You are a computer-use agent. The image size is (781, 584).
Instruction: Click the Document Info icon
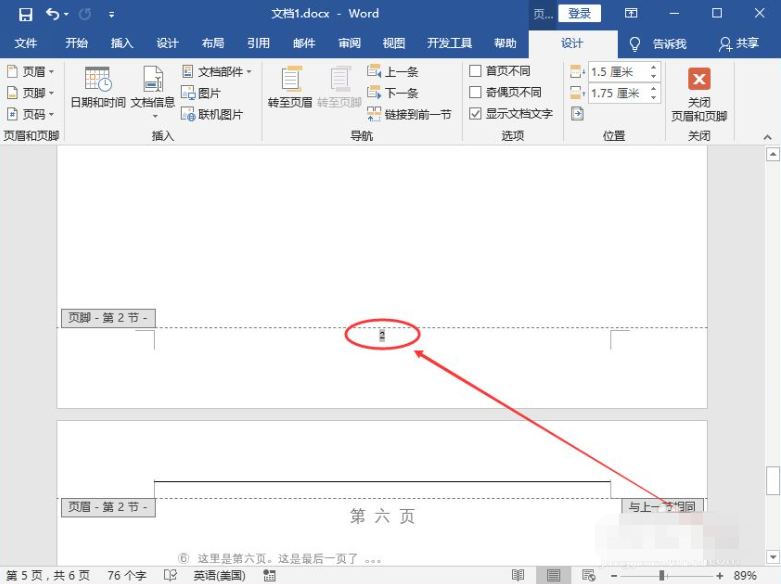pyautogui.click(x=152, y=81)
